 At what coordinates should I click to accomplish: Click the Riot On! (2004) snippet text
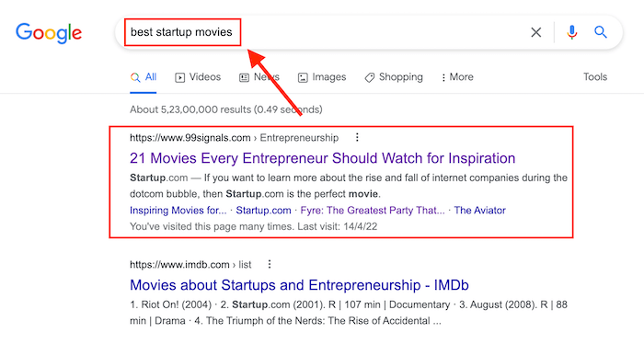[170, 304]
